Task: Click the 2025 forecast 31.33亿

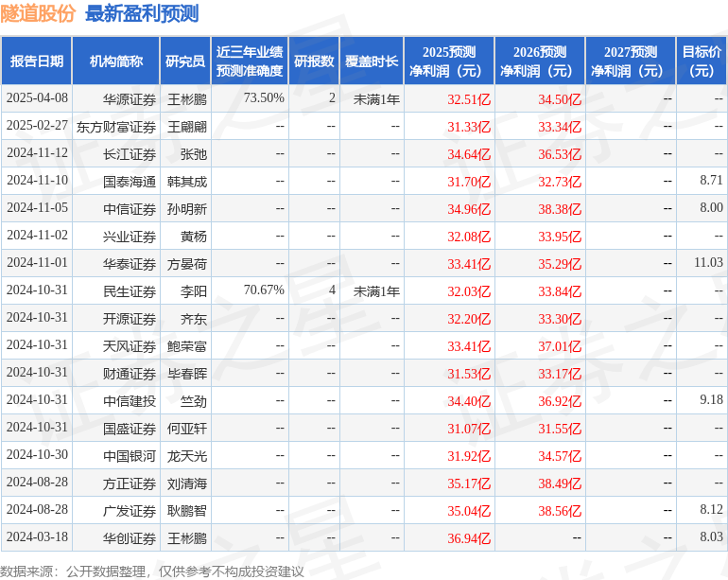Action: [x=469, y=127]
